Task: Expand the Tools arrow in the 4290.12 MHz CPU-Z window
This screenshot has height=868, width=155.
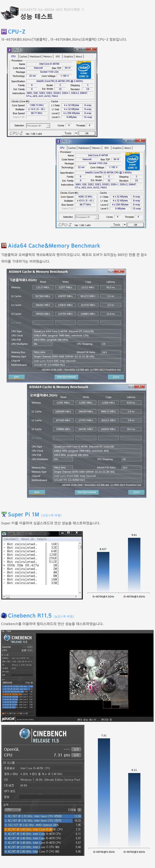Action: pos(125,225)
